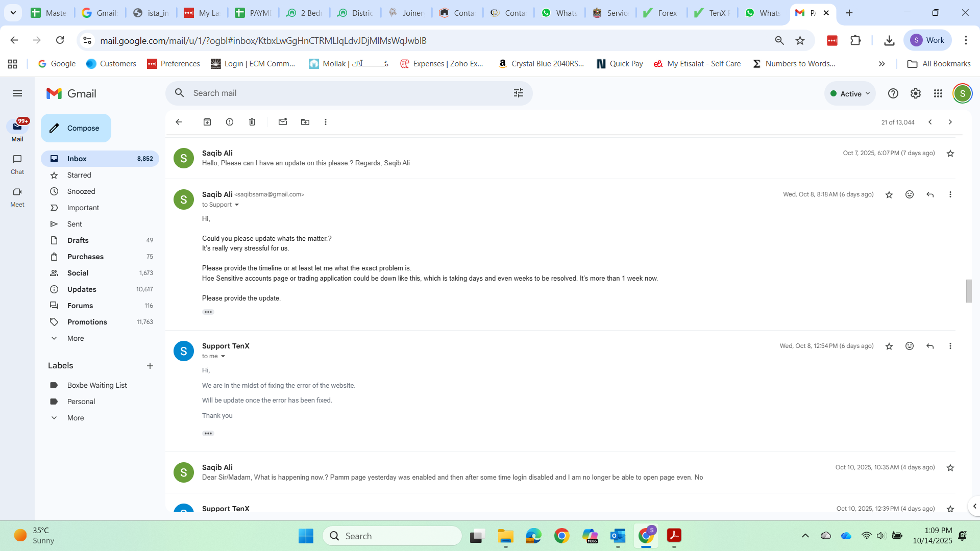Show trimmed content in Support TenX reply

pos(208,433)
